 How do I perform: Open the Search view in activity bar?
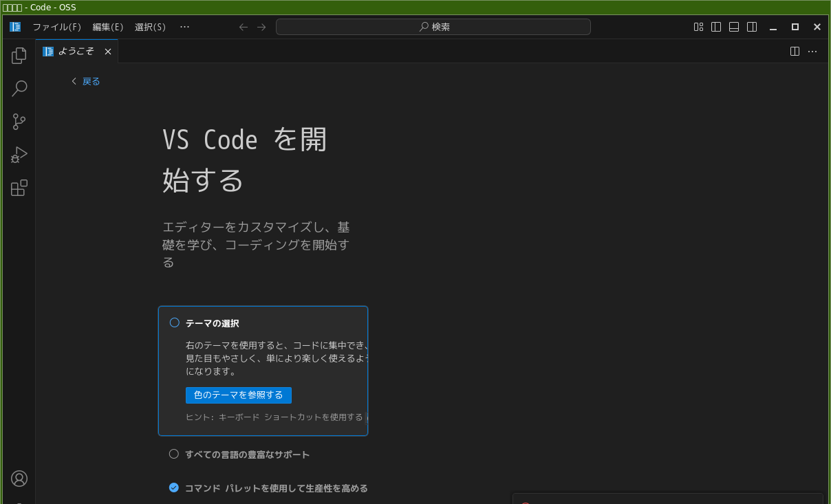[x=19, y=88]
